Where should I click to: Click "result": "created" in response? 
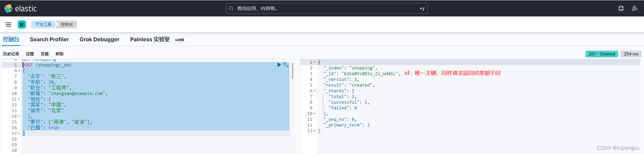point(349,85)
